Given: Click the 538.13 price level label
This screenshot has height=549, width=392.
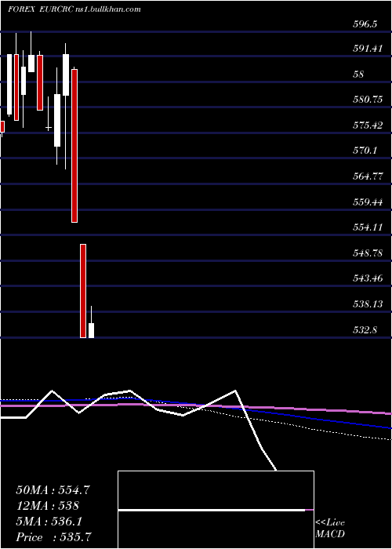Looking at the screenshot, I should (367, 304).
